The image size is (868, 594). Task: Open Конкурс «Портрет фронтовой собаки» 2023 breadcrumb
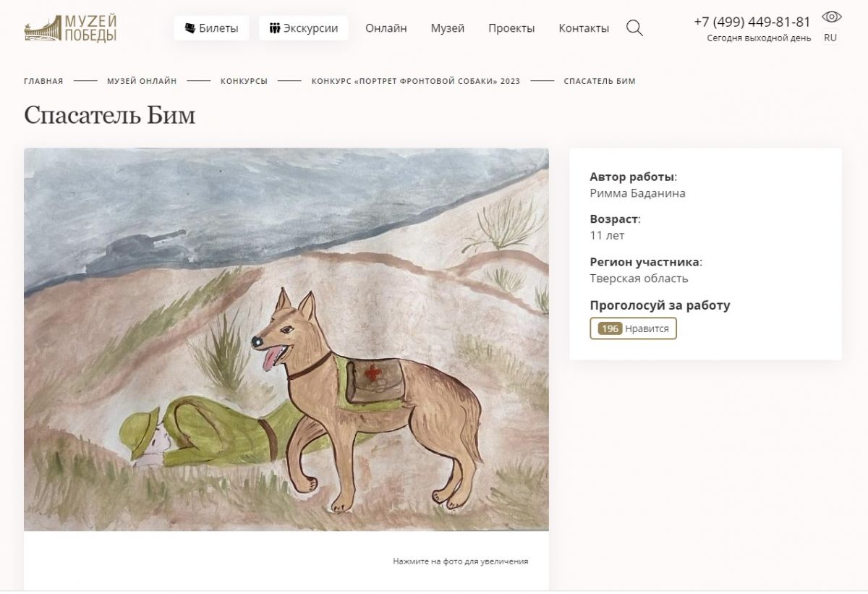pos(415,81)
